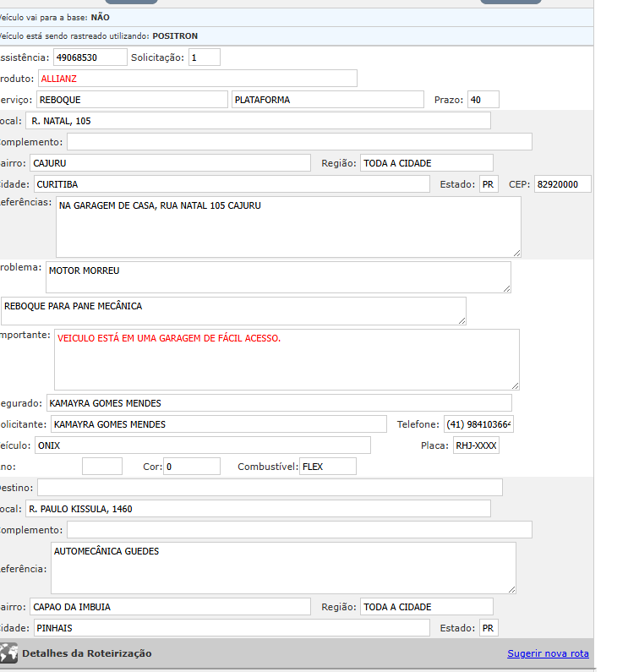The width and height of the screenshot is (639, 672).
Task: Focus the empty Complemento field under R. NATAL
Action: pyautogui.click(x=299, y=141)
